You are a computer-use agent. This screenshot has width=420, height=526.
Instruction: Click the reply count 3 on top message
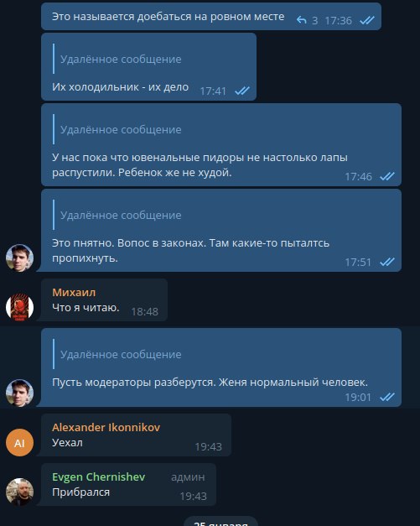click(x=314, y=21)
